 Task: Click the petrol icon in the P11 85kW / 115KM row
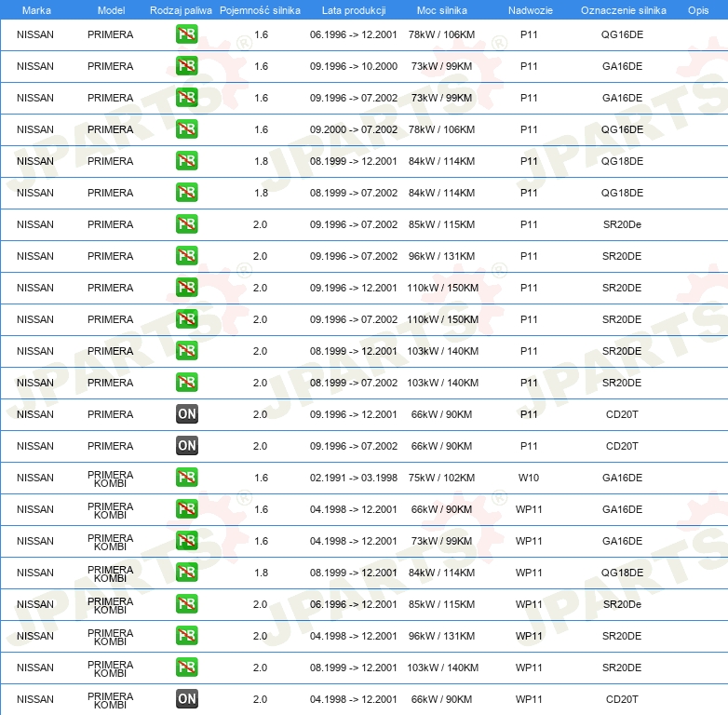(186, 224)
